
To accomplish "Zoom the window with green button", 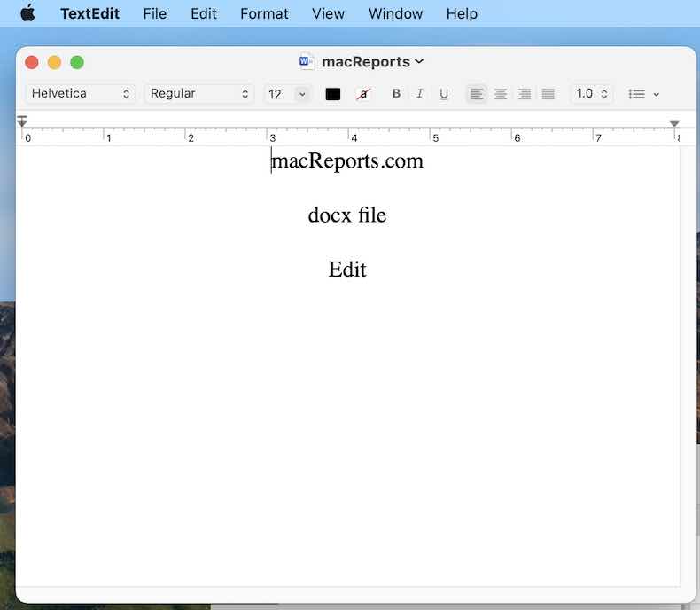I will pos(77,62).
